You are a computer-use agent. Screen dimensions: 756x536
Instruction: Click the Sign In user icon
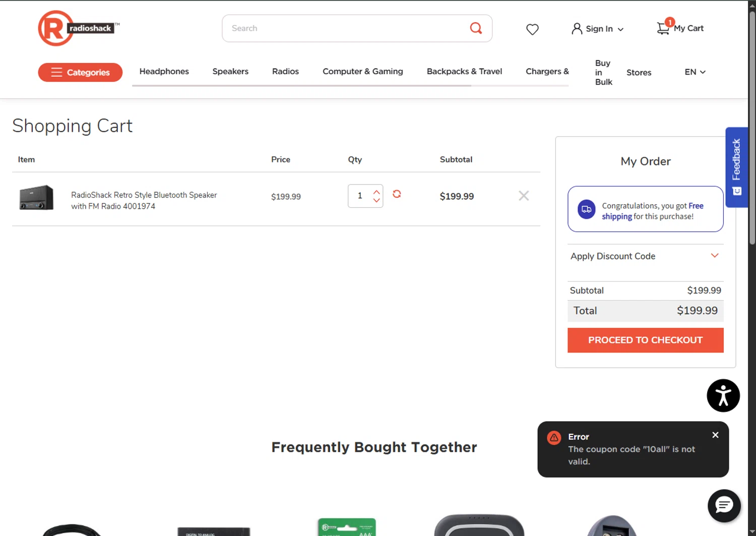577,29
